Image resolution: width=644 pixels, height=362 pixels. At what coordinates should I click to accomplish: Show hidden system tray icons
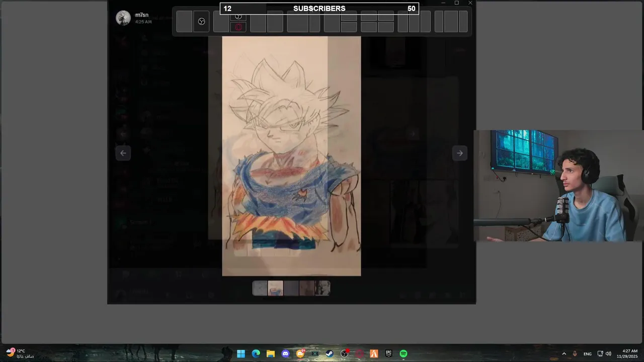tap(563, 353)
